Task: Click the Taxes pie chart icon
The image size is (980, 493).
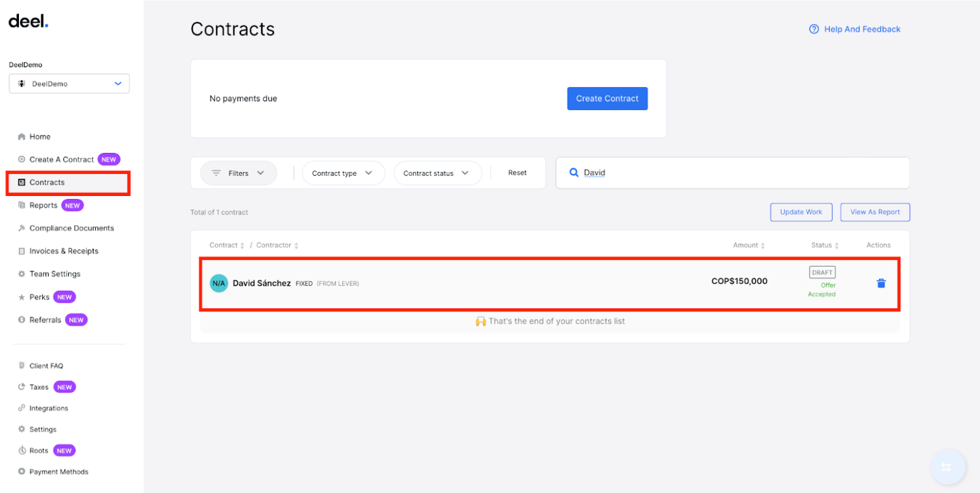Action: click(x=21, y=387)
